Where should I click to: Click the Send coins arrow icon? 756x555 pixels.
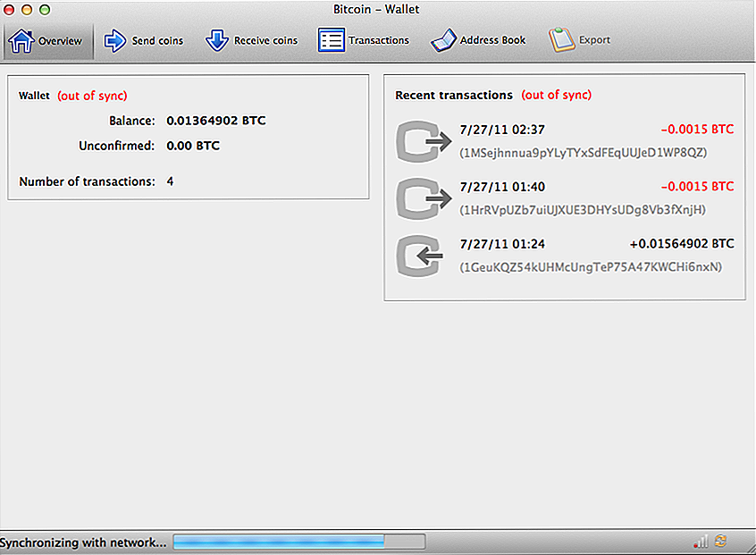(114, 40)
